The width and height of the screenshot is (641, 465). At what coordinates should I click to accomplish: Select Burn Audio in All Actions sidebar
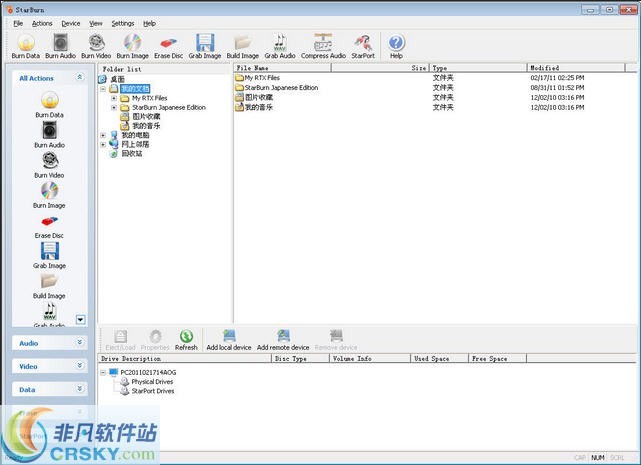(49, 135)
